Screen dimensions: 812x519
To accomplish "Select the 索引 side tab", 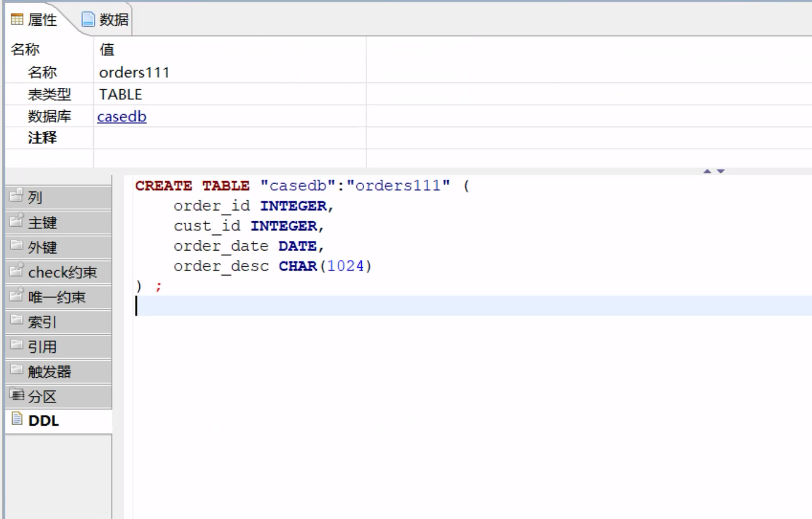I will pyautogui.click(x=58, y=322).
